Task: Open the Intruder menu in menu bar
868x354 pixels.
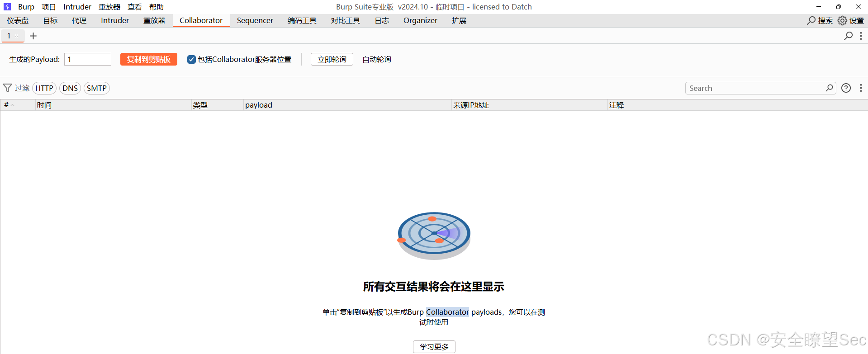Action: [x=77, y=7]
